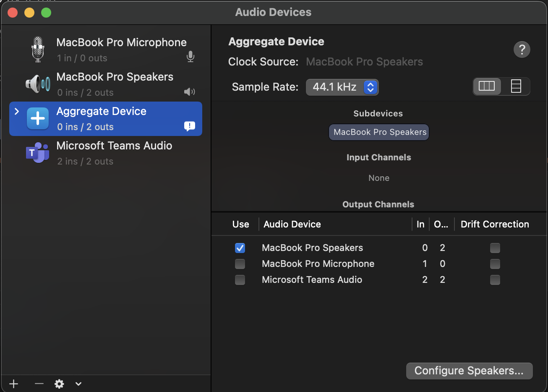Click the Aggregate Device plus icon
Screen dimensions: 548x392
(x=38, y=118)
